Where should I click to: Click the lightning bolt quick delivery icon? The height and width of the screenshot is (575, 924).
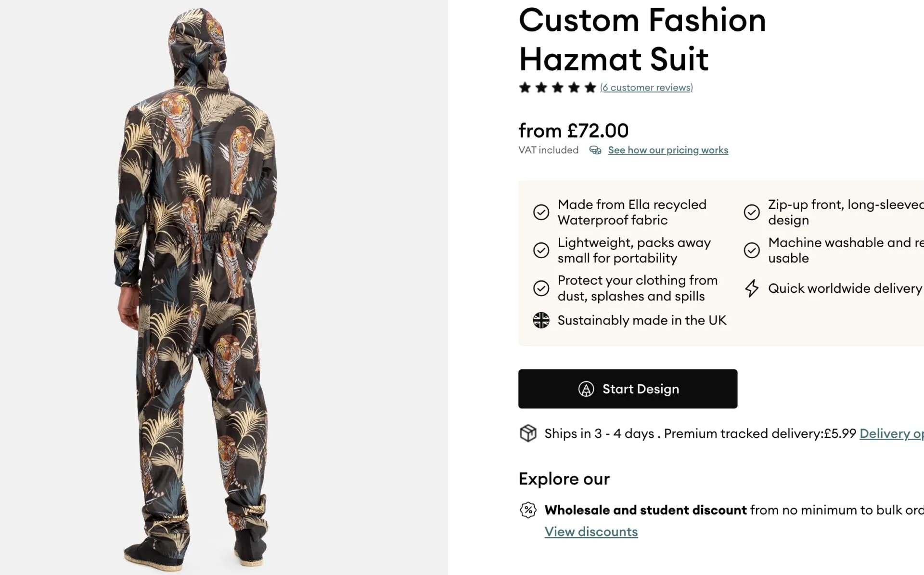752,288
